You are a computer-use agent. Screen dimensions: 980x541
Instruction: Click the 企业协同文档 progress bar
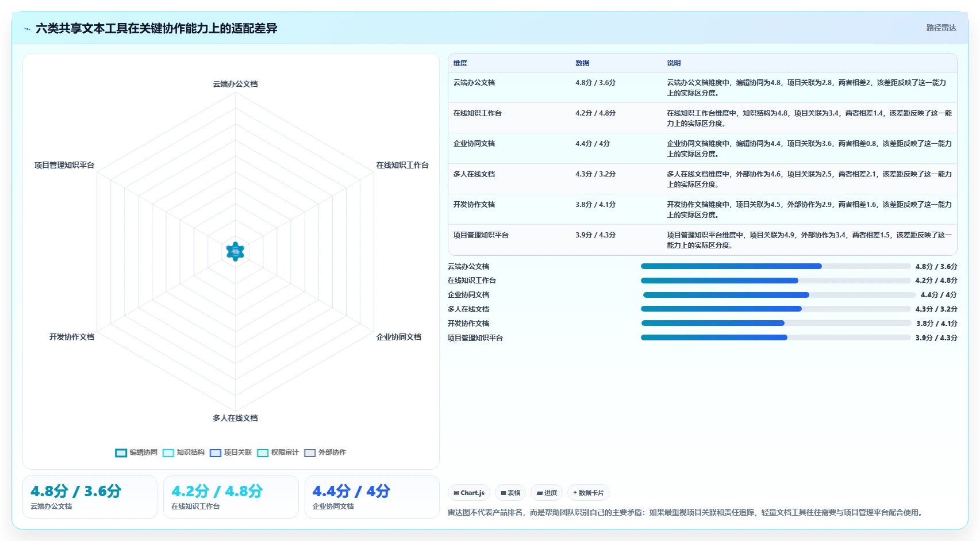779,295
